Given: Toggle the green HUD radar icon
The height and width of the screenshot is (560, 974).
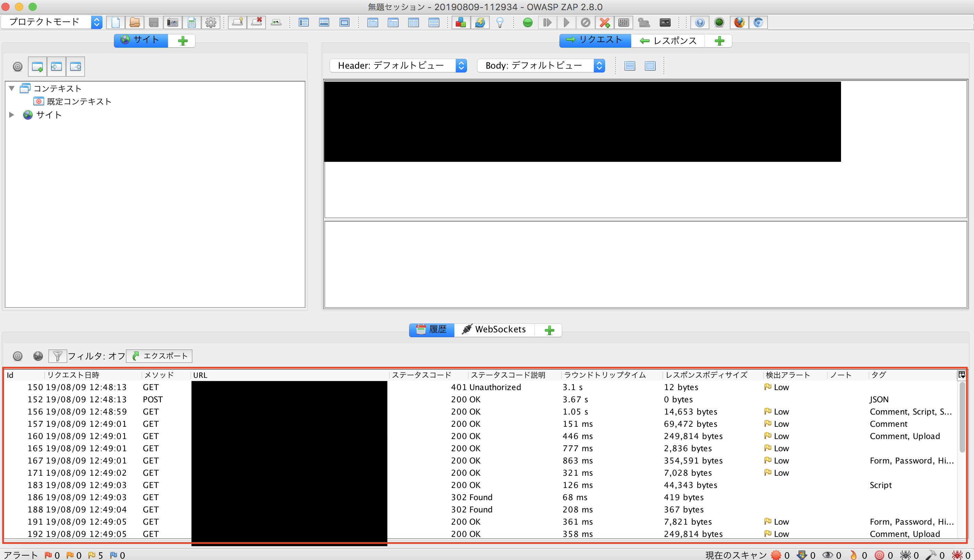Looking at the screenshot, I should [719, 22].
